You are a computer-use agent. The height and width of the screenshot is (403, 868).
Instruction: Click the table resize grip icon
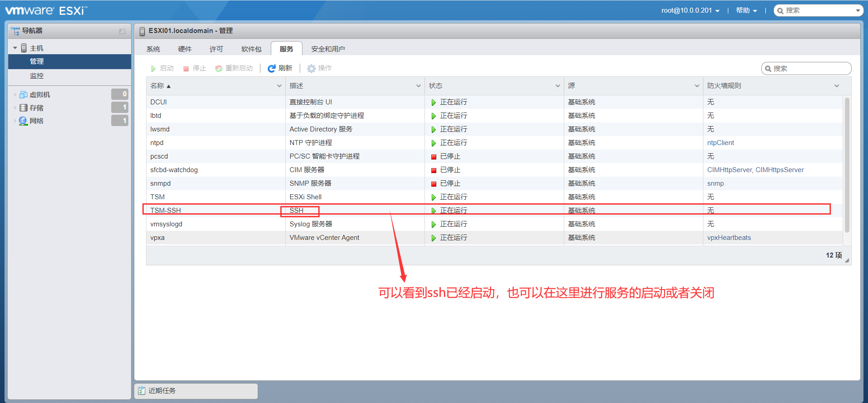tap(847, 260)
